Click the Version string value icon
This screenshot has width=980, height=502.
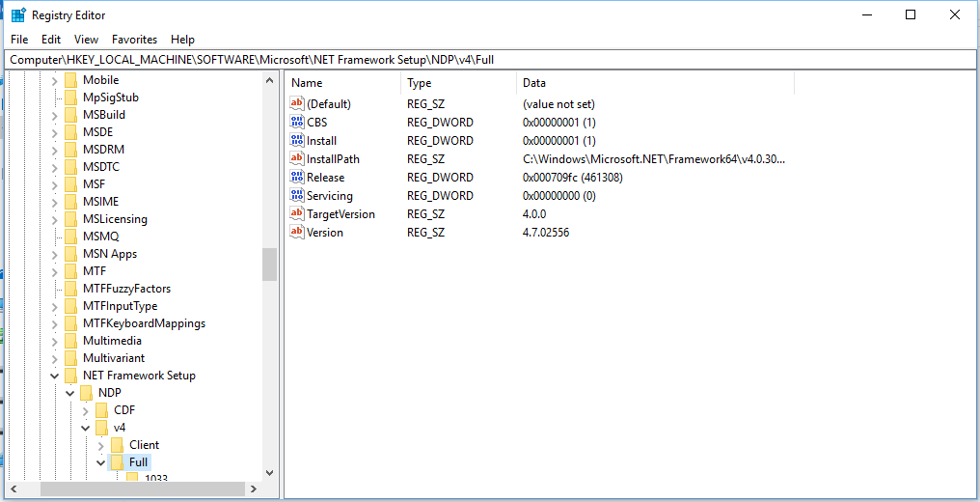click(297, 232)
